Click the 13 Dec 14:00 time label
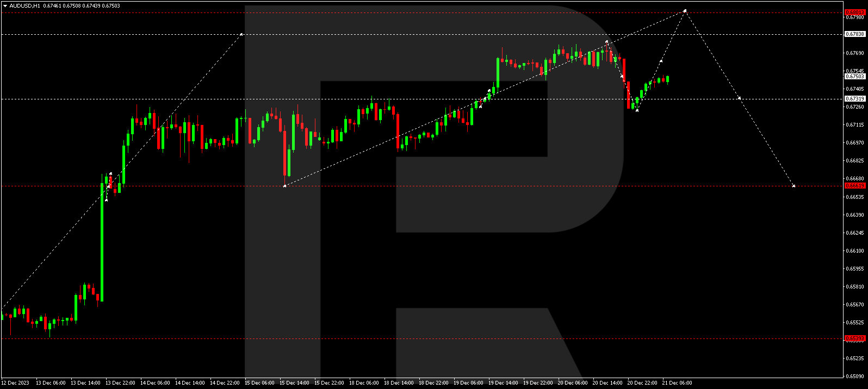868x389 pixels. 85,383
